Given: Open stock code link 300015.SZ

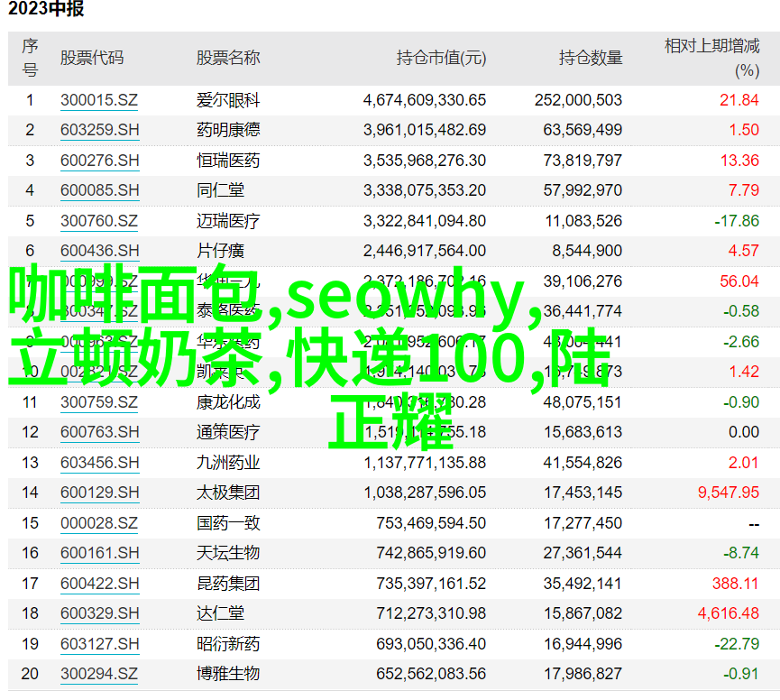Looking at the screenshot, I should (99, 100).
